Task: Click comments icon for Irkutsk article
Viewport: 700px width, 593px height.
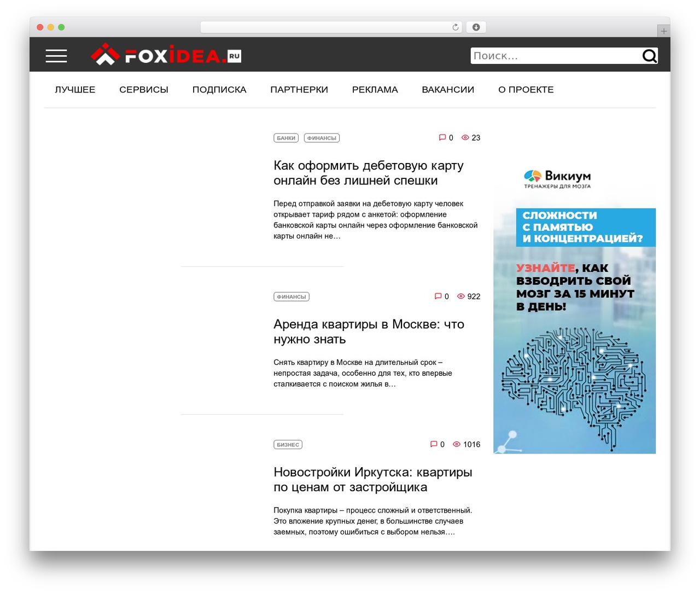Action: pos(434,445)
